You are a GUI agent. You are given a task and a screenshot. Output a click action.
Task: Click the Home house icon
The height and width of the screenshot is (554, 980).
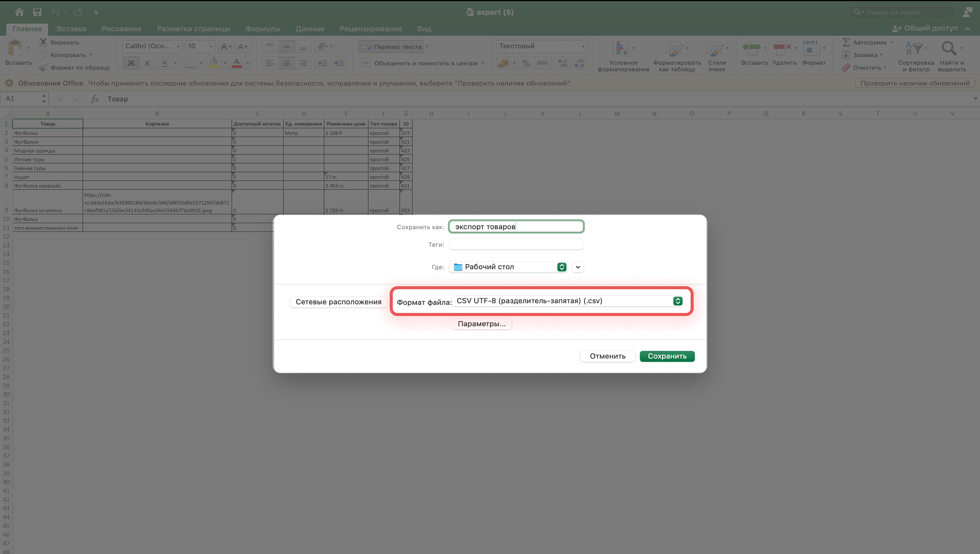click(19, 12)
